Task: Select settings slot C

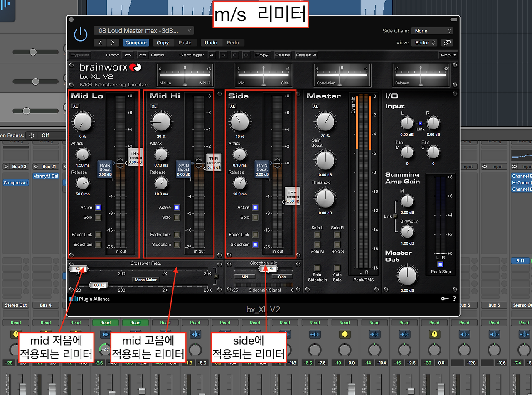Action: pos(235,55)
